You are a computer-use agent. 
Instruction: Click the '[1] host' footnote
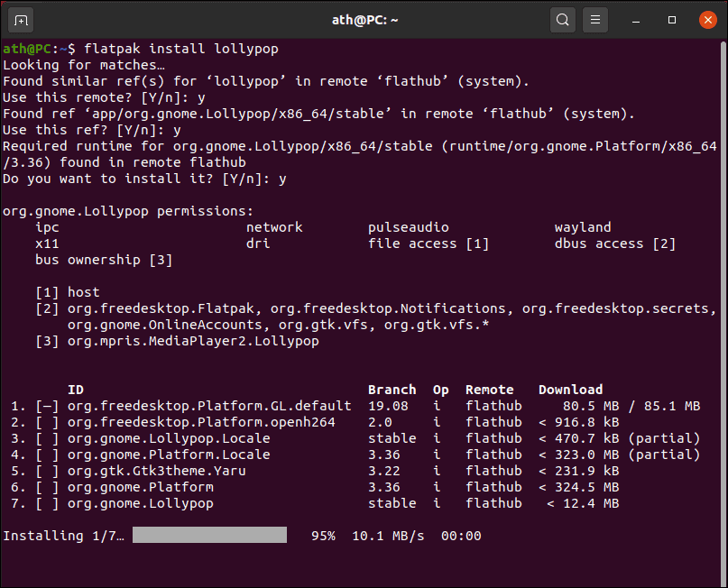68,292
